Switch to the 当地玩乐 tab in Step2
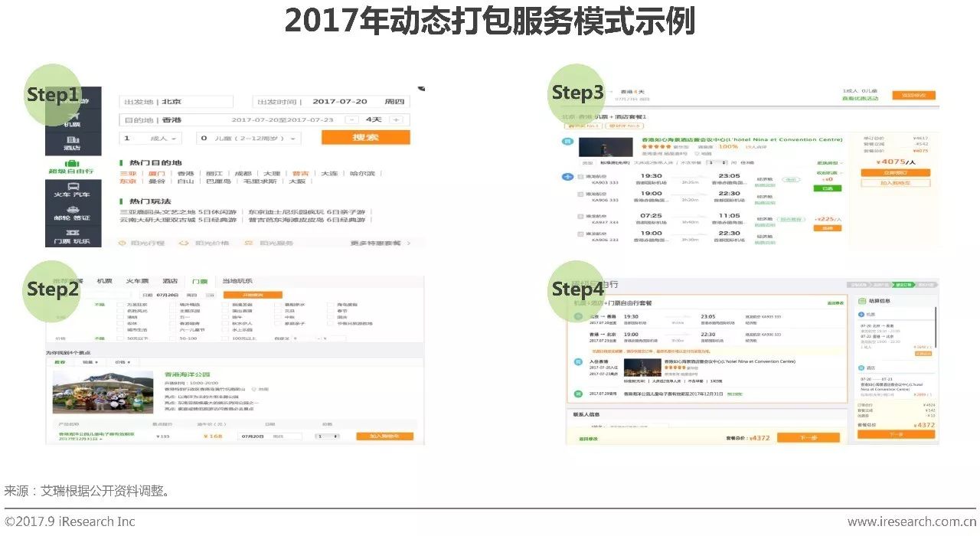Screen dimensions: 980x536 [237, 281]
